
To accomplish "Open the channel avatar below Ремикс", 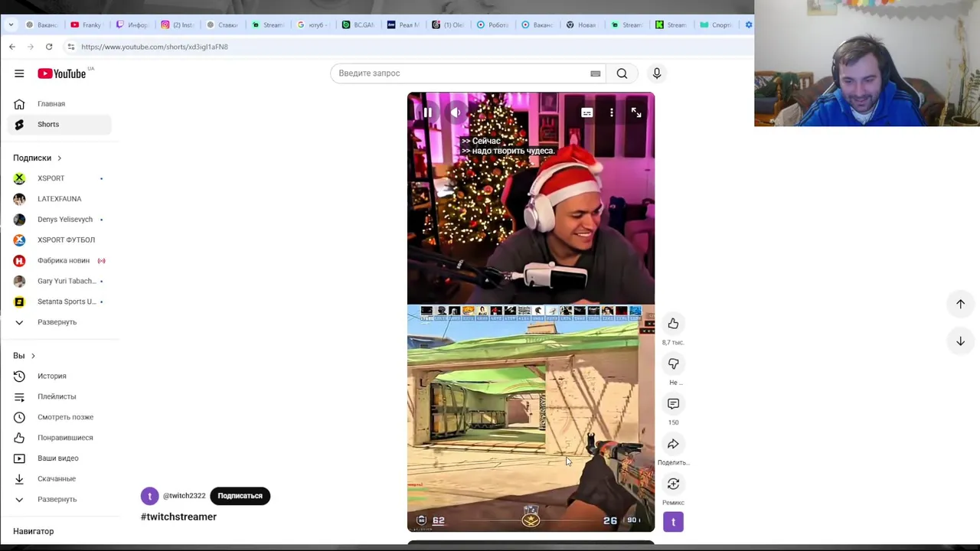I will (673, 522).
